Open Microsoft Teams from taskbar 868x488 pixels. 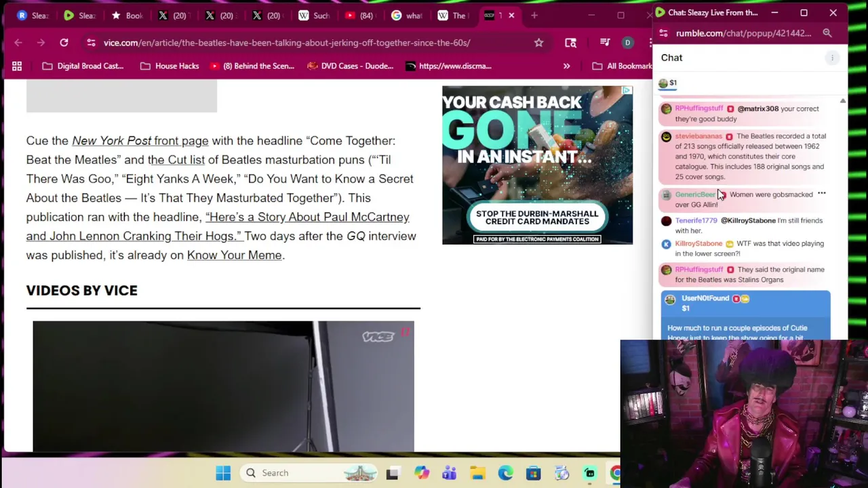[x=449, y=473]
